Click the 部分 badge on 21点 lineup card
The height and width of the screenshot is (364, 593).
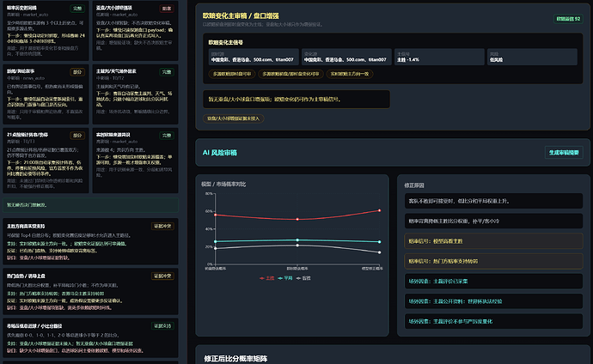pos(77,135)
